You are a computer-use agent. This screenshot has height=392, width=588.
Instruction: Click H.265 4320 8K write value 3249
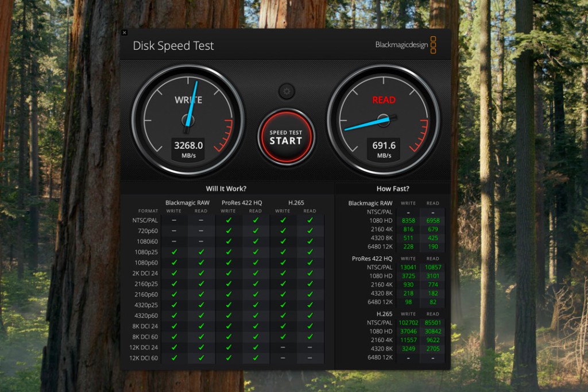[408, 349]
